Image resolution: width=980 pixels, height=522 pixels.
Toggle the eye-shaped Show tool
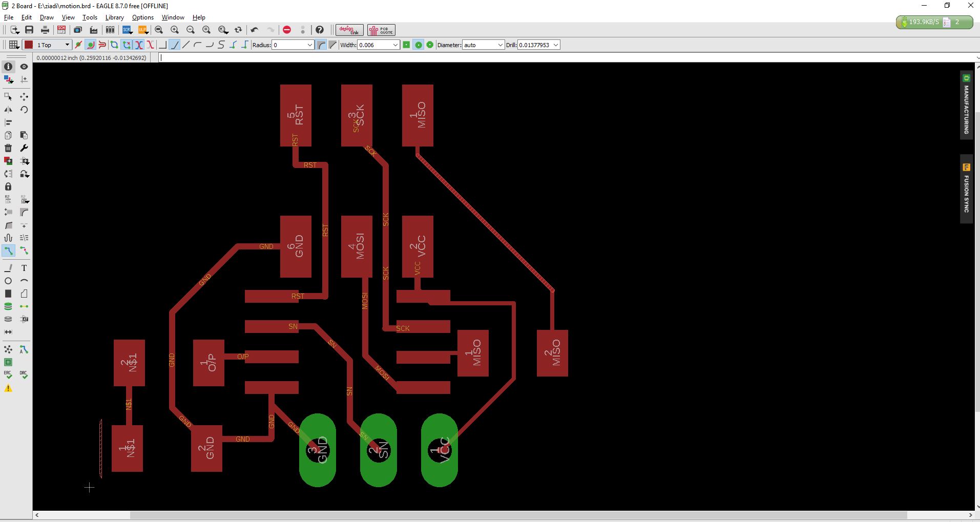(x=24, y=67)
